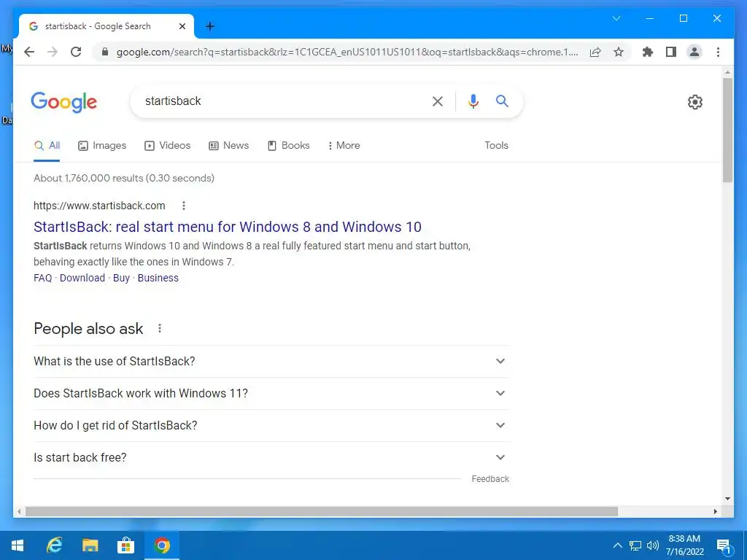Open File Explorer from taskbar

pyautogui.click(x=90, y=545)
